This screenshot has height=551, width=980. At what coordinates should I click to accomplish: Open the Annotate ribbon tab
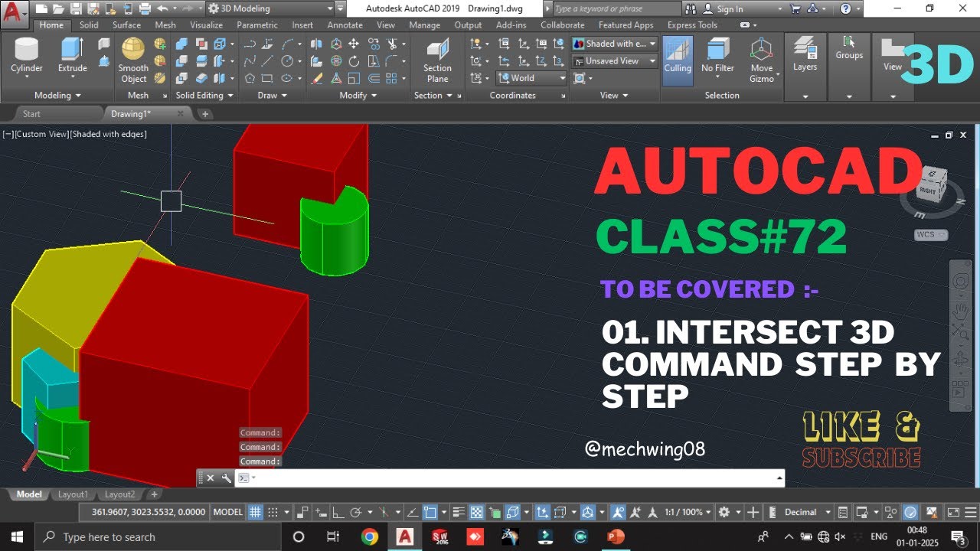[345, 24]
